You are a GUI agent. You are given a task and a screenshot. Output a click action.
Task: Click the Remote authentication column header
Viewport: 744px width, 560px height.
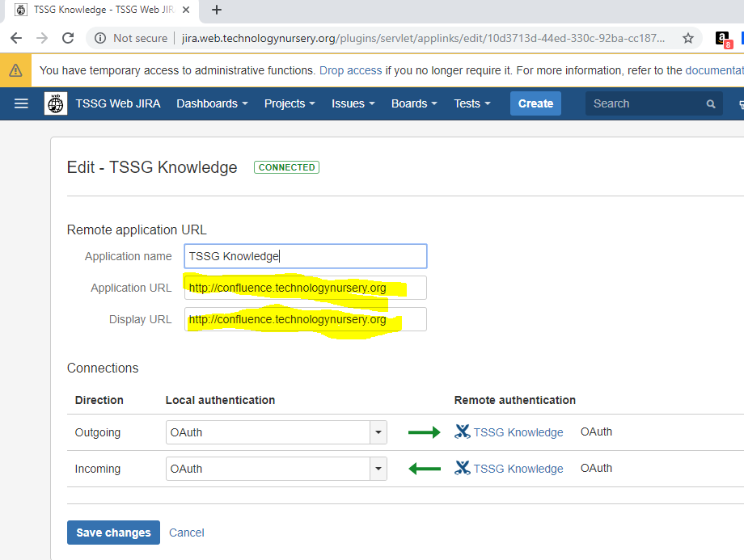point(515,400)
